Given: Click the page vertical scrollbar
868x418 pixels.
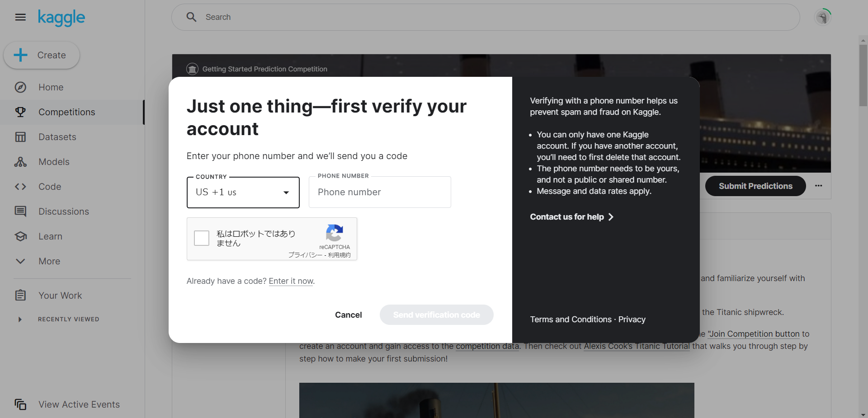Looking at the screenshot, I should [863, 75].
